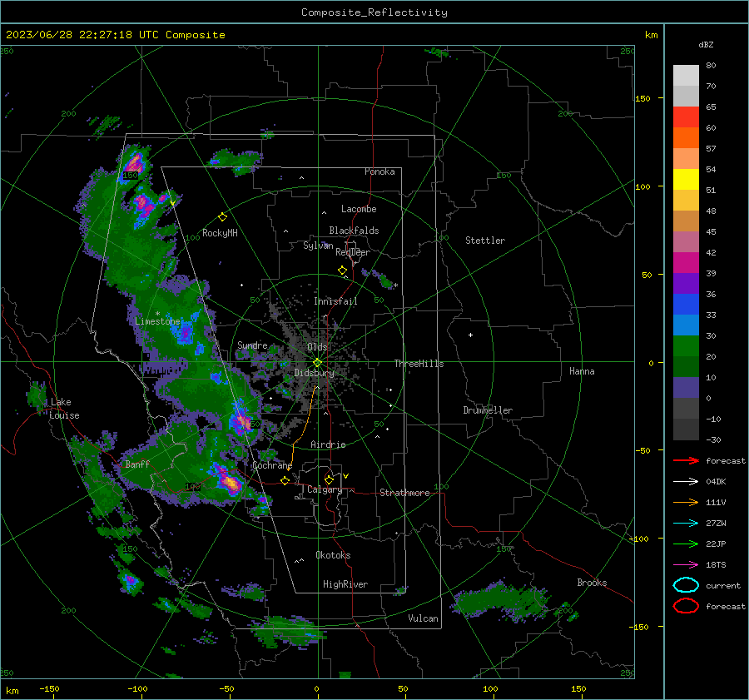Click the Drumheller town label

(488, 410)
